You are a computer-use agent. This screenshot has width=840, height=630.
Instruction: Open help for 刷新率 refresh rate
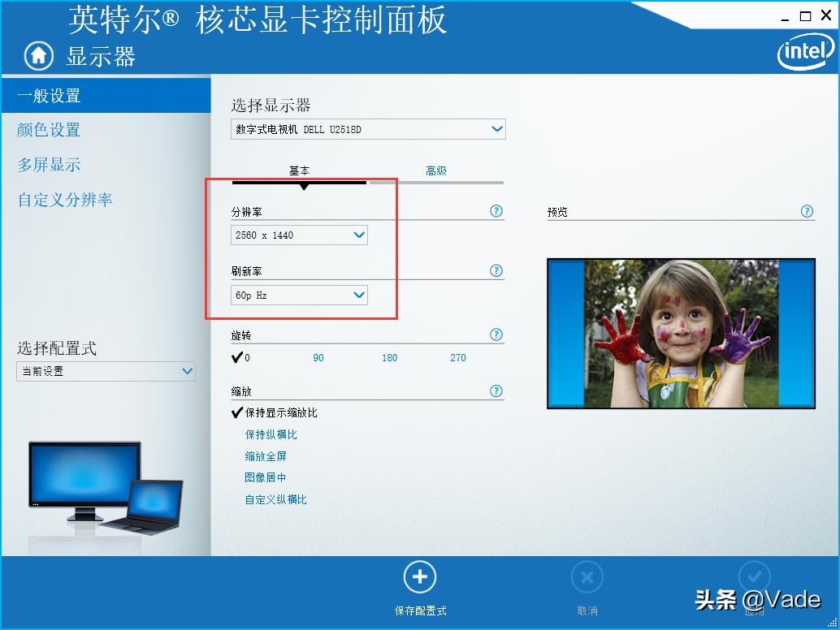tap(496, 271)
